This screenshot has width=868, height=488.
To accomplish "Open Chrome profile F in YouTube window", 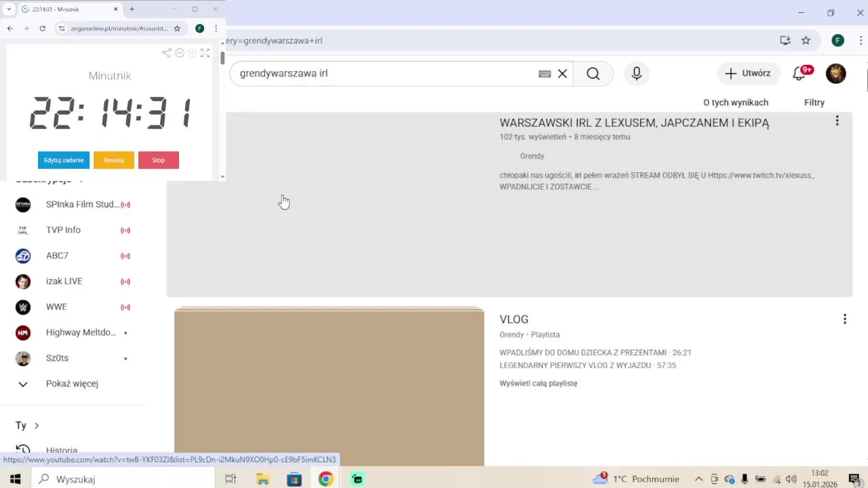I will click(x=837, y=40).
